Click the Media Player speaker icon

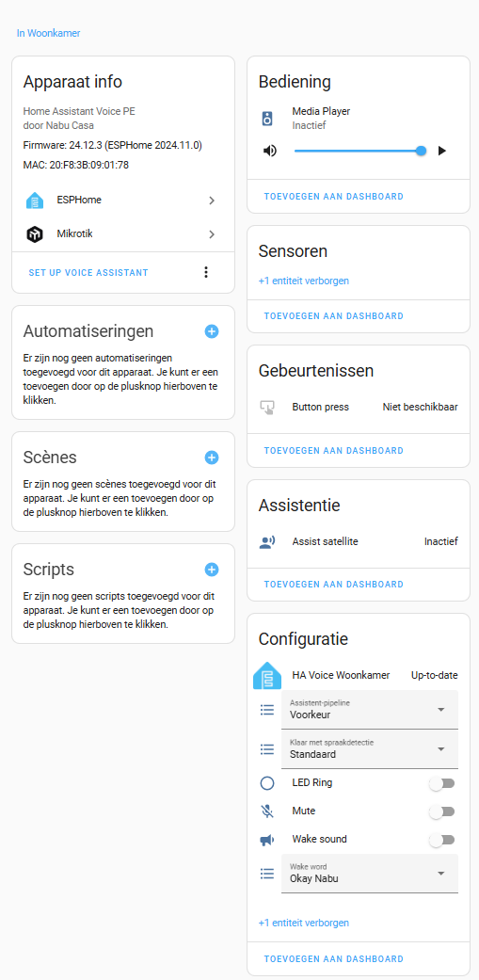(x=267, y=118)
